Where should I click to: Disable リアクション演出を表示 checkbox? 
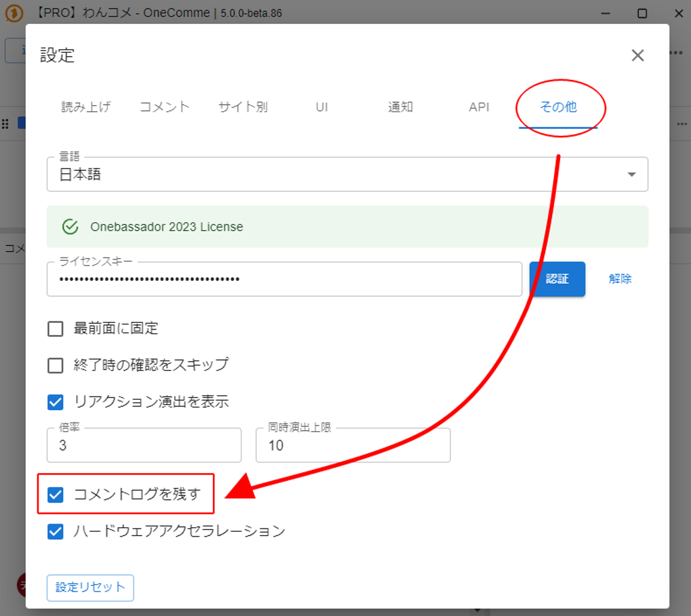point(55,402)
